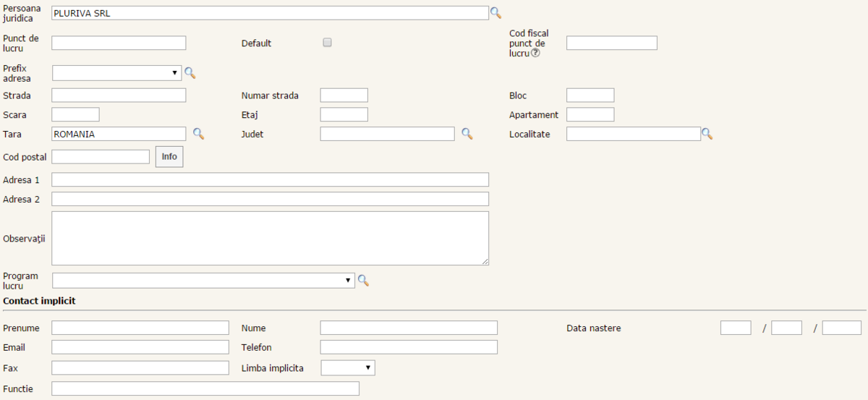The image size is (868, 400).
Task: Click help icon for Cod fiscal punct de lucru
Action: pyautogui.click(x=535, y=53)
